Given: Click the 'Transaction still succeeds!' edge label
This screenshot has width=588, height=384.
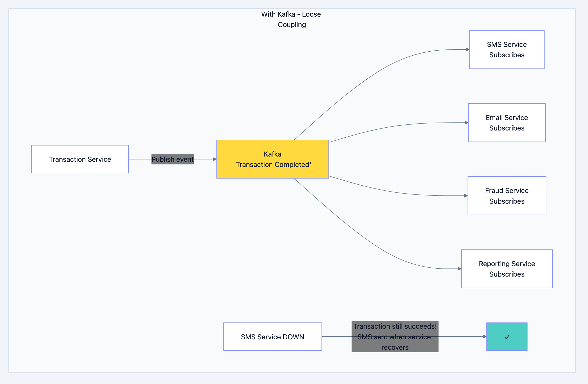Looking at the screenshot, I should pos(395,337).
